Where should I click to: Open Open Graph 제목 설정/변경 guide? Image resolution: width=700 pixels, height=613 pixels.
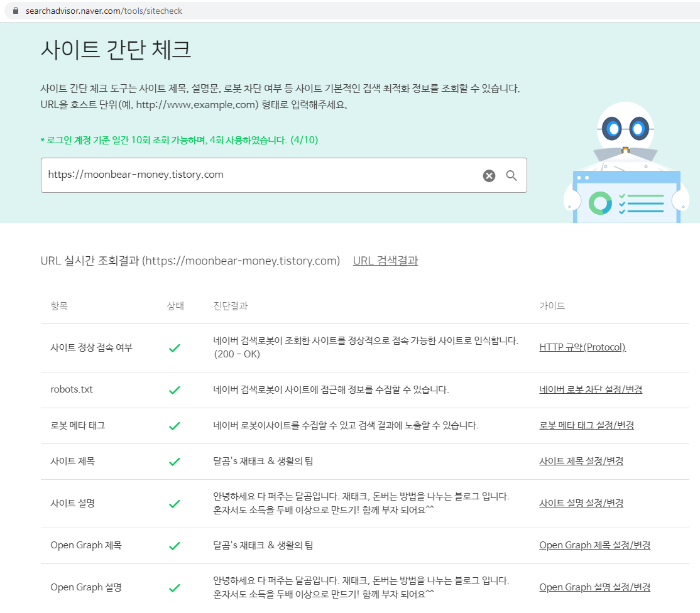pos(594,545)
